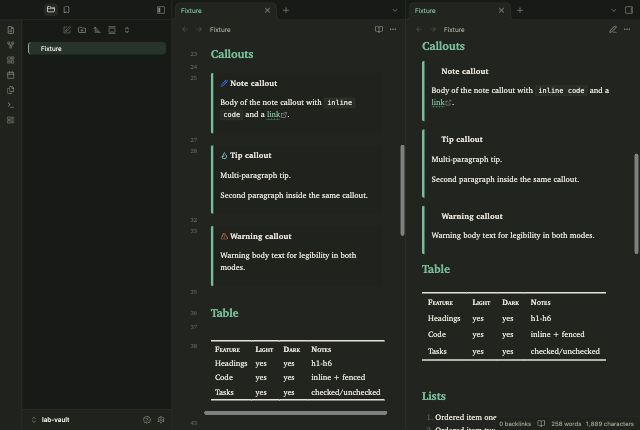640x430 pixels.
Task: Insert a template using the ribbon icon
Action: click(x=11, y=90)
